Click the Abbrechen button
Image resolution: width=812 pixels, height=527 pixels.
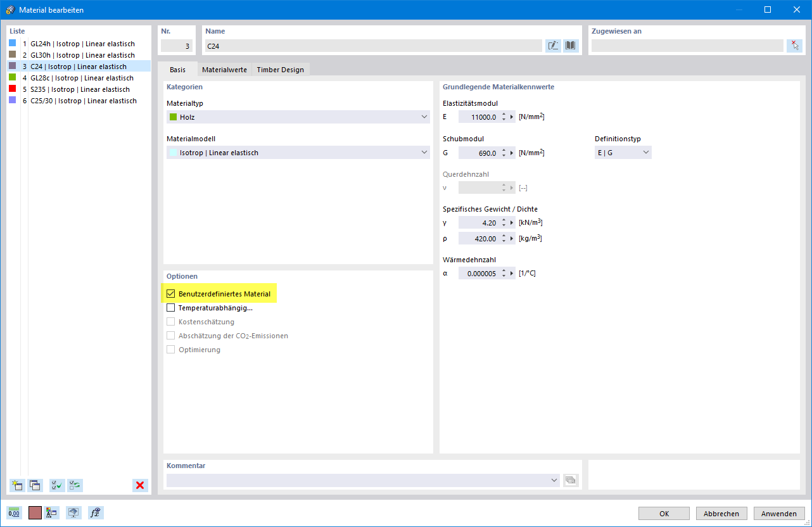pos(721,514)
